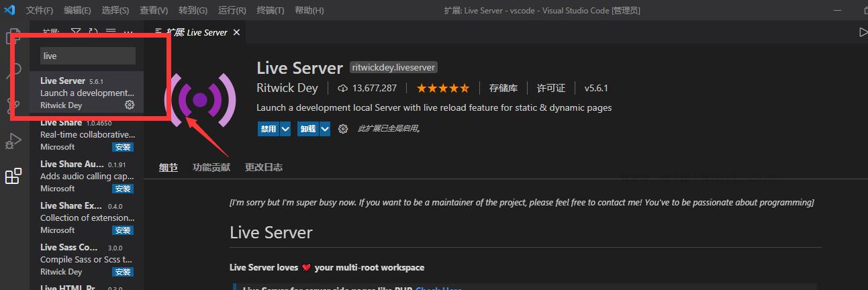Open the 存储库 link
The image size is (868, 290).
503,88
